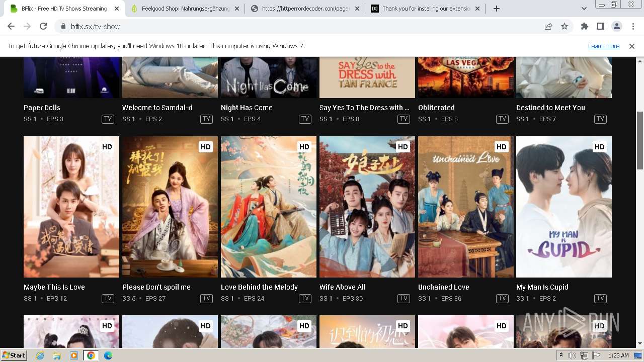Screen dimensions: 644x362
Task: Open the Love Behind the Melody title
Action: click(260, 287)
